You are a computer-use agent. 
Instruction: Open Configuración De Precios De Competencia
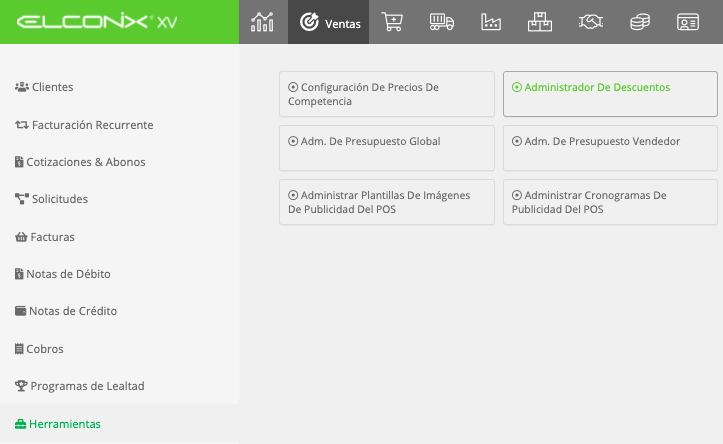387,94
